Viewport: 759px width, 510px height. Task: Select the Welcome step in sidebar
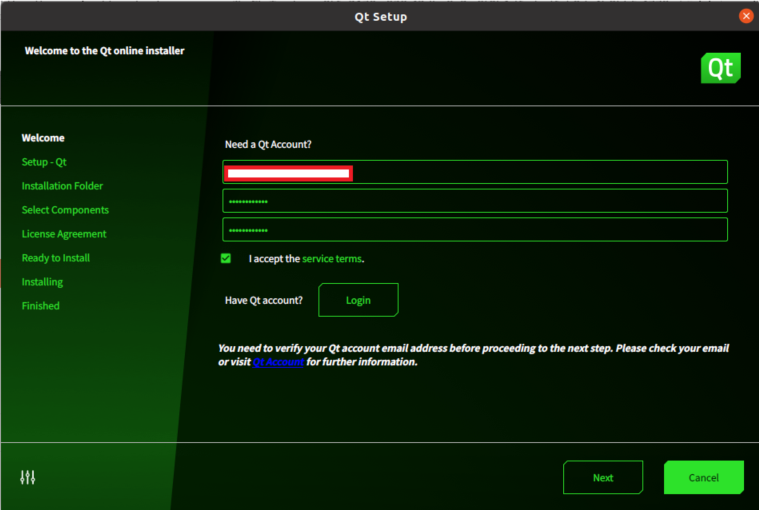(43, 138)
